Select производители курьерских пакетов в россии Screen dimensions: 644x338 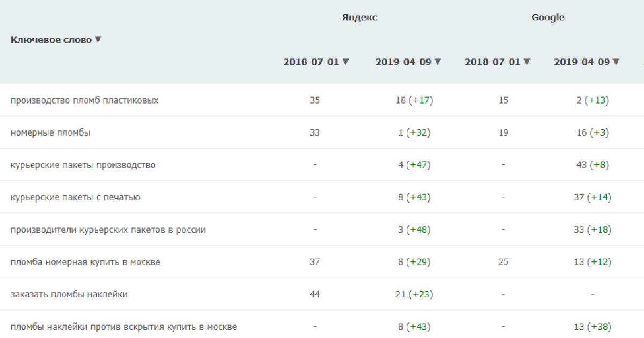[108, 230]
